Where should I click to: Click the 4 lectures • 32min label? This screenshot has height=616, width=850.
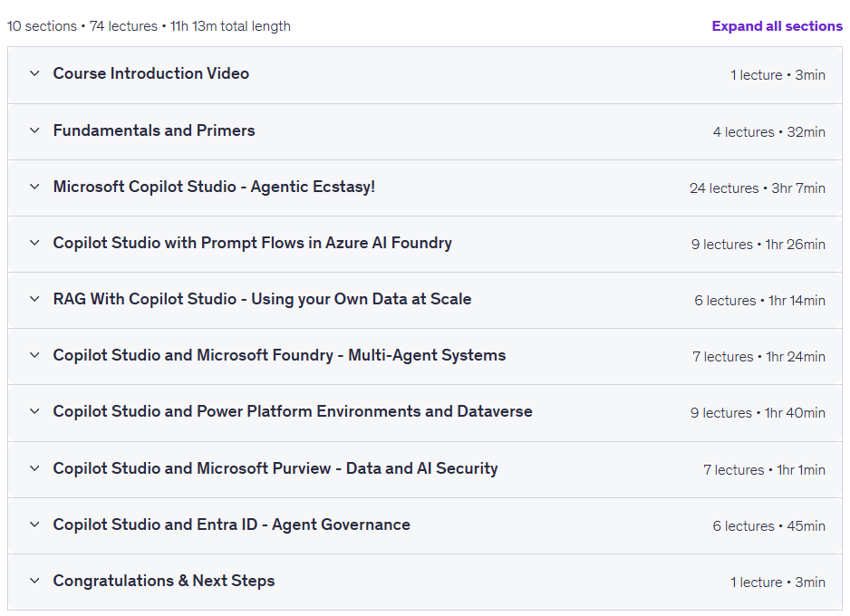click(x=769, y=132)
